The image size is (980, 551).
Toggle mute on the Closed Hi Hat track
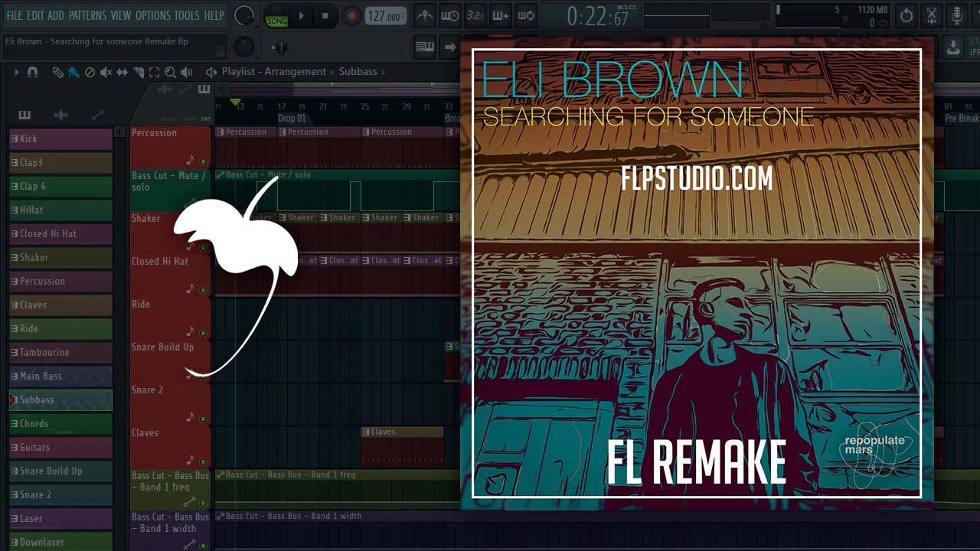click(x=204, y=290)
